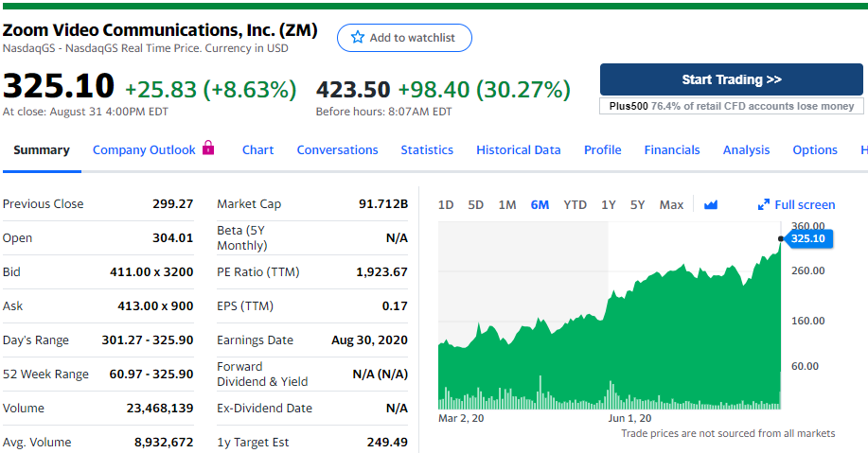Click the lock icon beside Company Outlook

point(208,148)
